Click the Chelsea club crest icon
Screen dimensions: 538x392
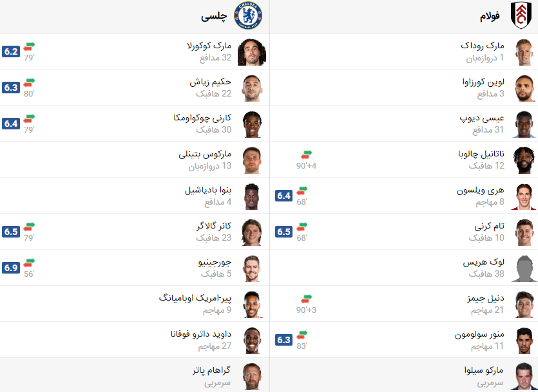[x=247, y=16]
